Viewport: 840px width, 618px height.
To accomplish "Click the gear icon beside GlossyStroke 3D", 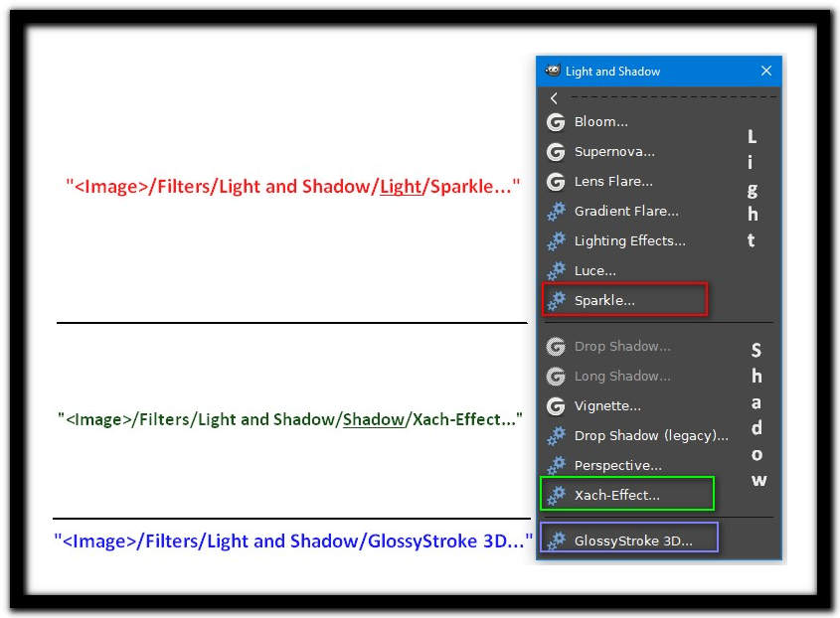I will 556,541.
